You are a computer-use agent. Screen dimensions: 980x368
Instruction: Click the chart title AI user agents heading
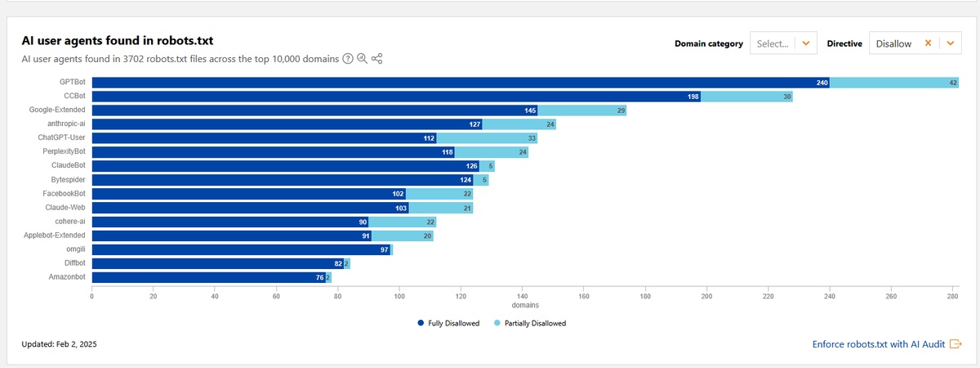point(118,40)
